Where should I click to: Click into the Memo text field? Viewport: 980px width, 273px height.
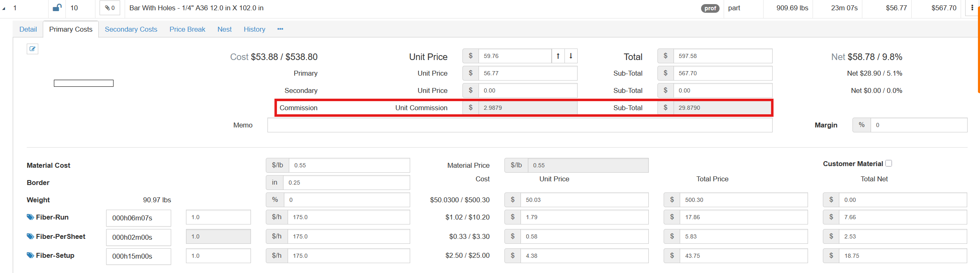tap(519, 125)
